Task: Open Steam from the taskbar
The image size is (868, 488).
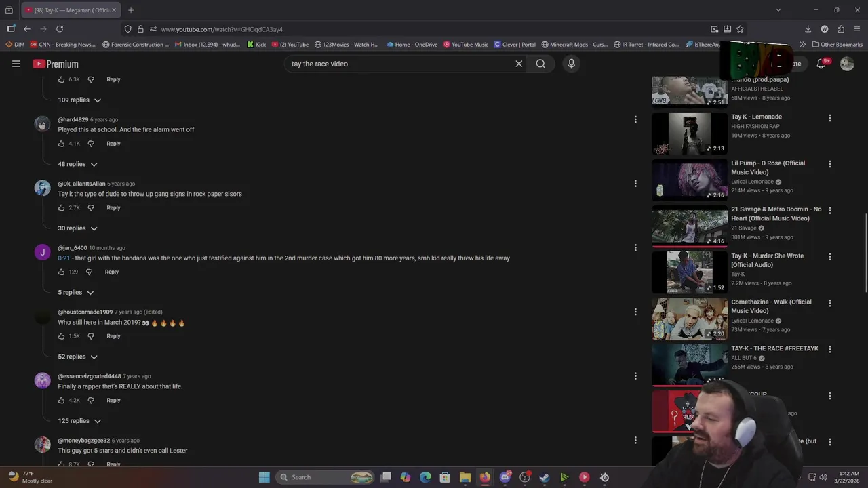Action: 545,477
